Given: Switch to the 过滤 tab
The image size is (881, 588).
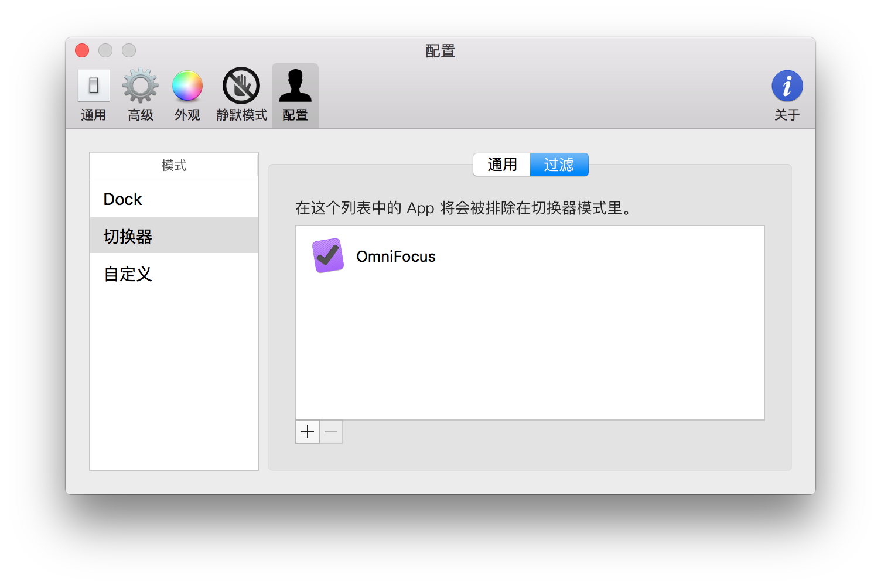Looking at the screenshot, I should coord(559,165).
